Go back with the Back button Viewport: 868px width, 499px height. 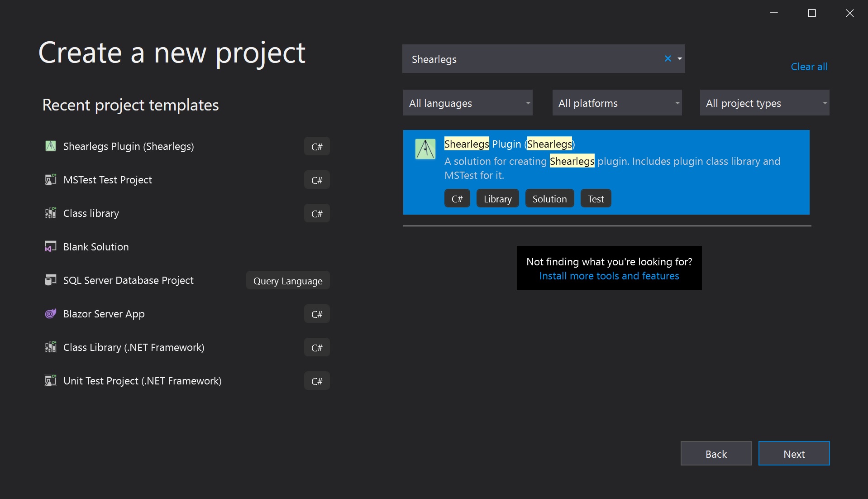(x=716, y=453)
